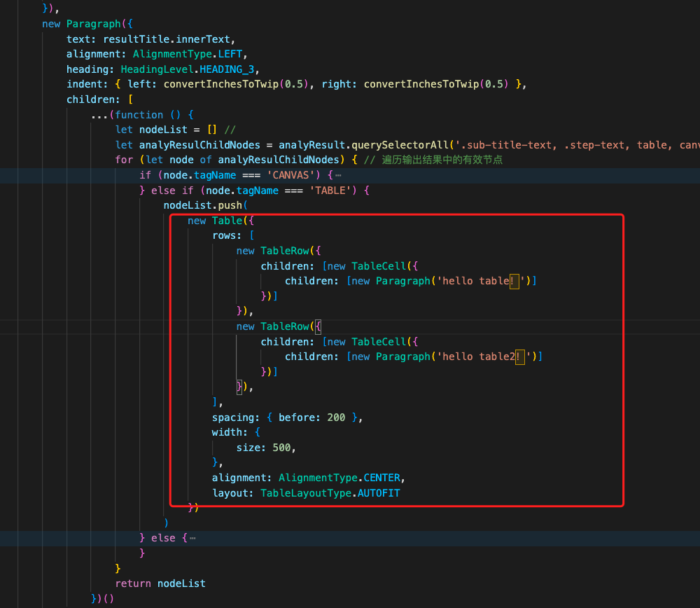Viewport: 700px width, 608px height.
Task: Expand the folded 'CANVAS' if block ellipsis
Action: [338, 175]
